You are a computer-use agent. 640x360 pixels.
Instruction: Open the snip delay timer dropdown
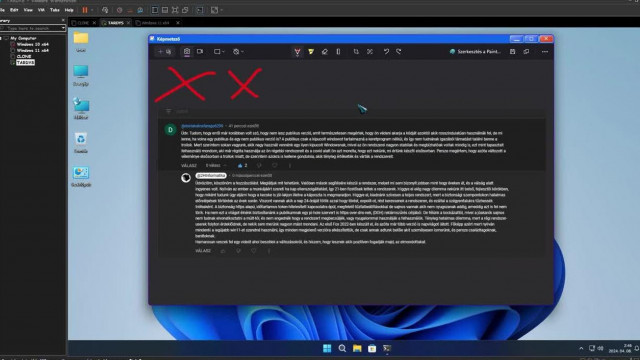[238, 52]
